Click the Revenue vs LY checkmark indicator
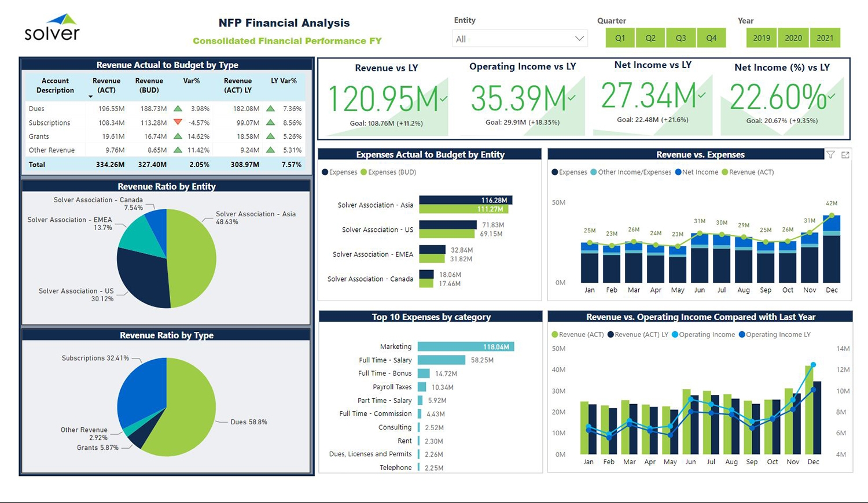Image resolution: width=868 pixels, height=503 pixels. click(x=443, y=99)
